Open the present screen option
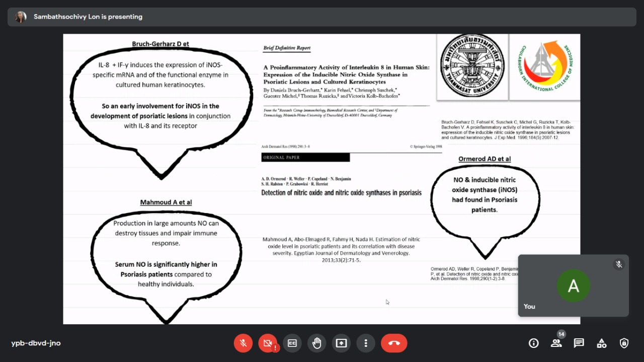Image resolution: width=644 pixels, height=362 pixels. [342, 343]
